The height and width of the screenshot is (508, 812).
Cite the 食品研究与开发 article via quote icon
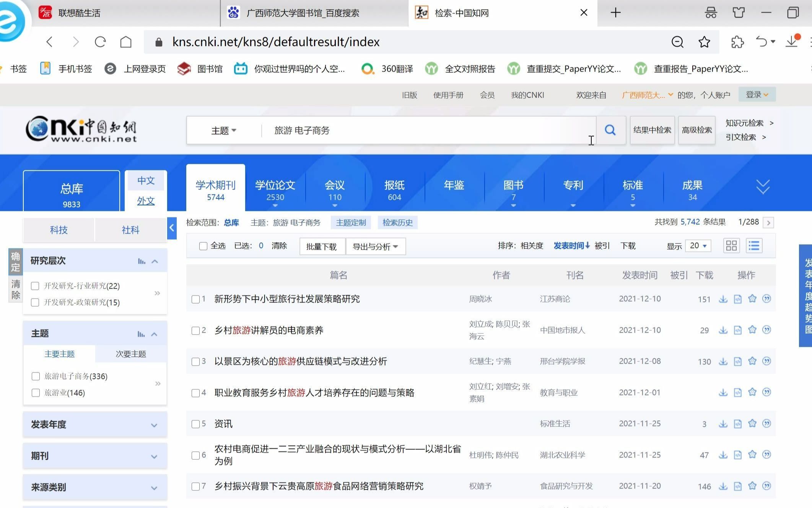coord(766,486)
